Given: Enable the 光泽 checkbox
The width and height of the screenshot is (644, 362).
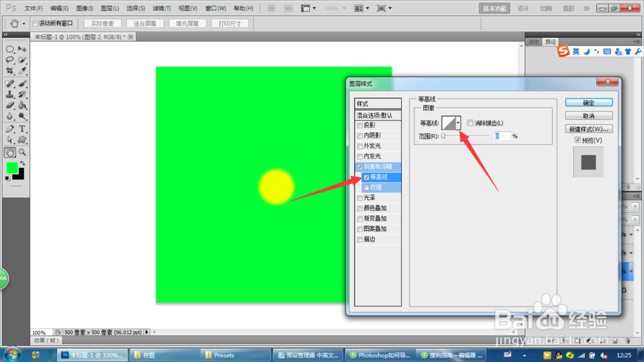Looking at the screenshot, I should pyautogui.click(x=360, y=198).
